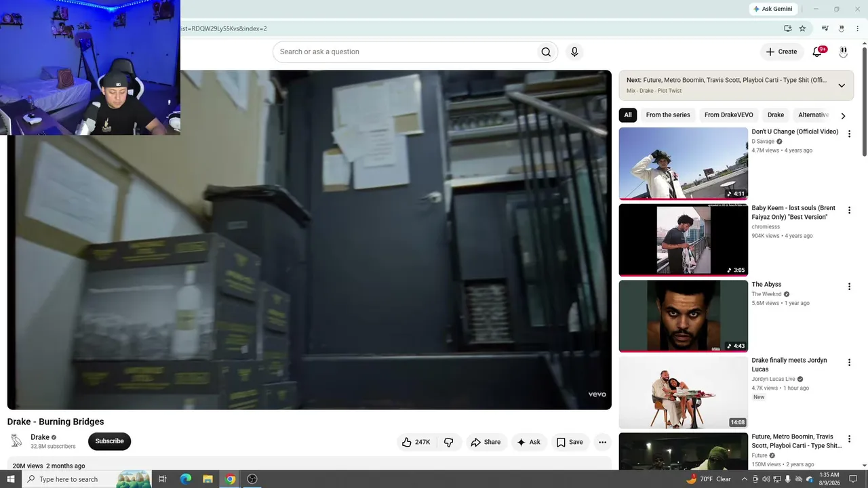Click the Burning Bridges video player

coord(309,240)
